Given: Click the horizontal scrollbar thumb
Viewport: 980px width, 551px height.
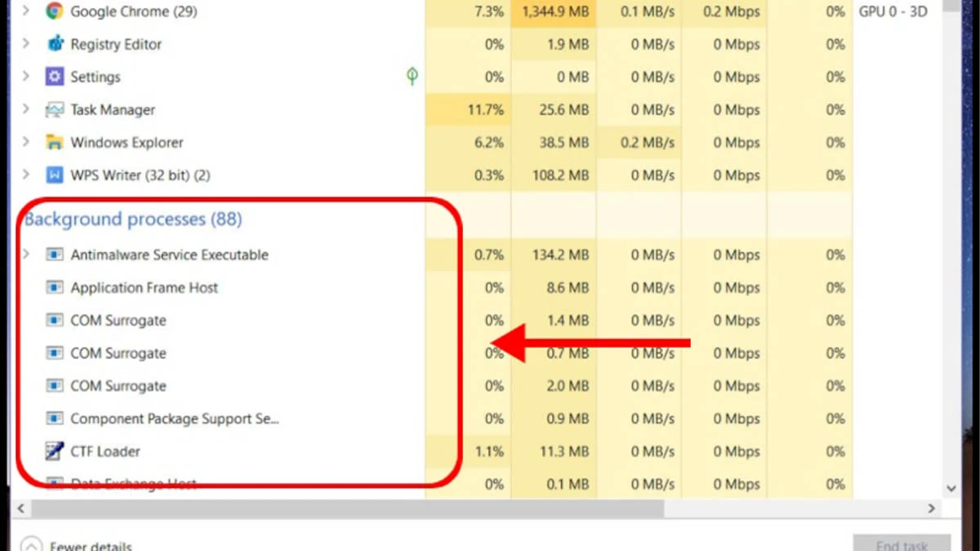Looking at the screenshot, I should click(347, 508).
